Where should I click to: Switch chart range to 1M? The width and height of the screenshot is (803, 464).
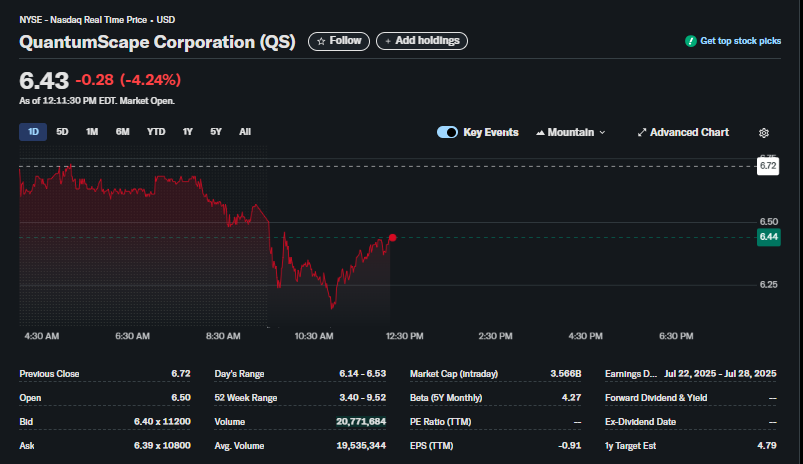click(92, 132)
